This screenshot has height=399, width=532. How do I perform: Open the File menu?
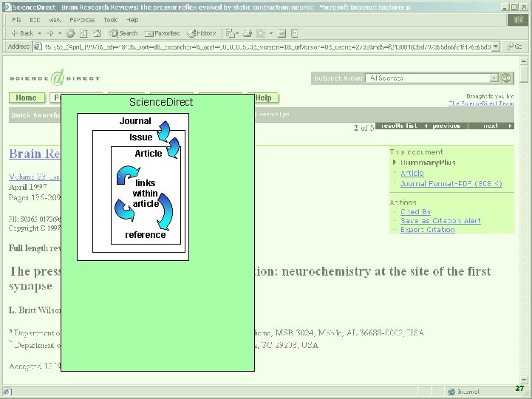coord(16,20)
